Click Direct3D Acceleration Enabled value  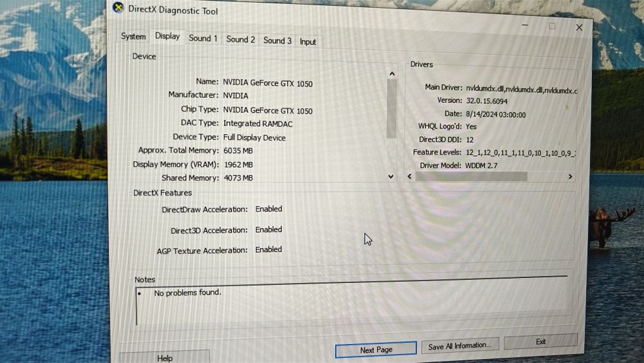[x=269, y=230]
